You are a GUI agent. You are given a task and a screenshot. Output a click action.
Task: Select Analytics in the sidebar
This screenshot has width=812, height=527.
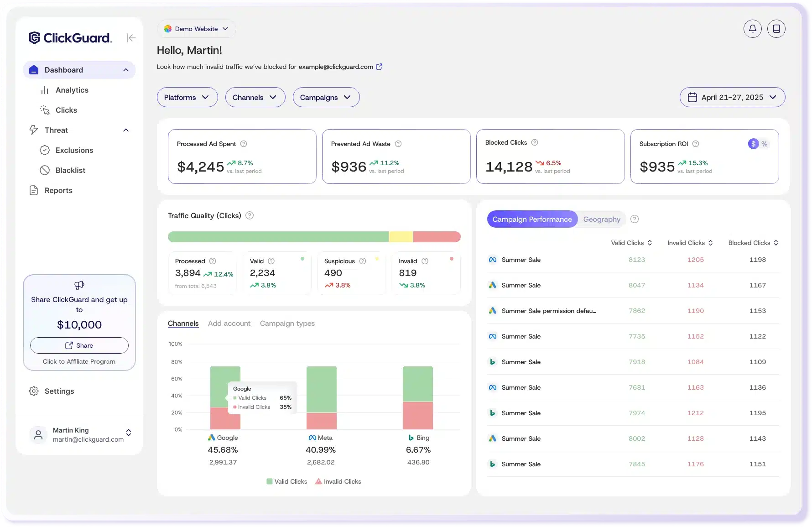pos(71,90)
